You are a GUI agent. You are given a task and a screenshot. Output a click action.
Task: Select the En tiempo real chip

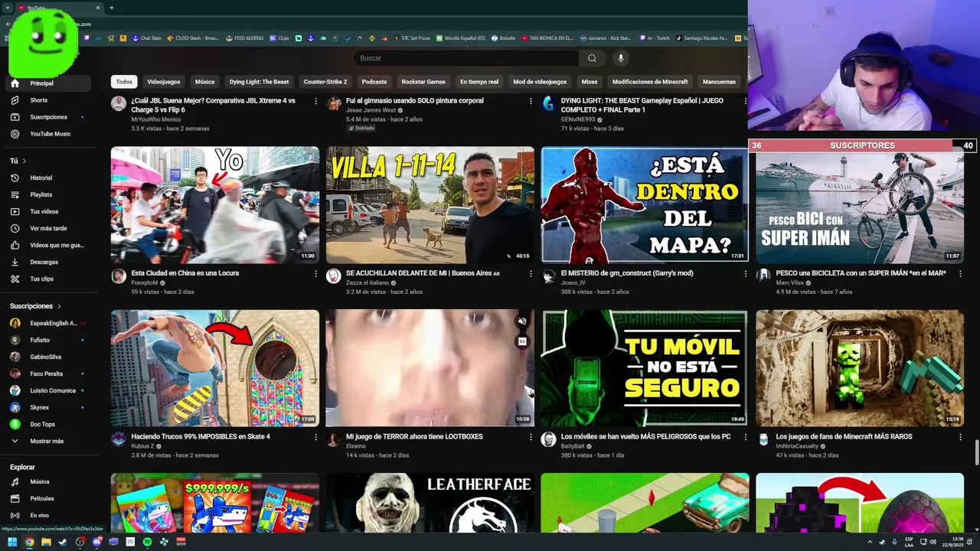click(479, 82)
